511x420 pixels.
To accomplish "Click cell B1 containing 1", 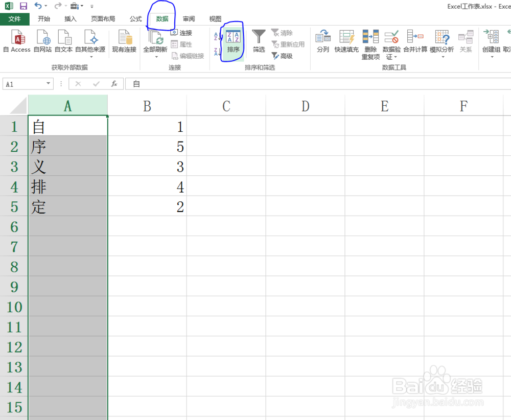I will coord(147,126).
